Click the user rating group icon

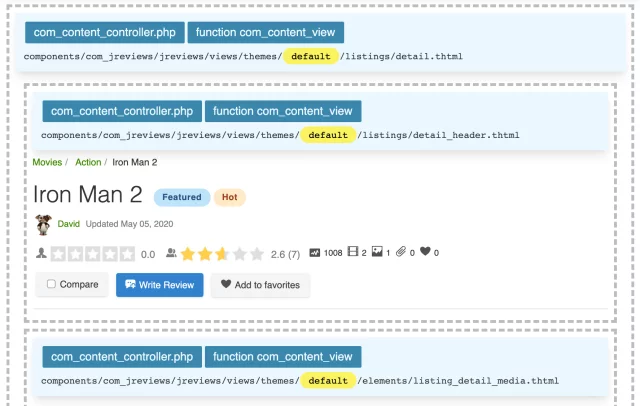tap(171, 254)
